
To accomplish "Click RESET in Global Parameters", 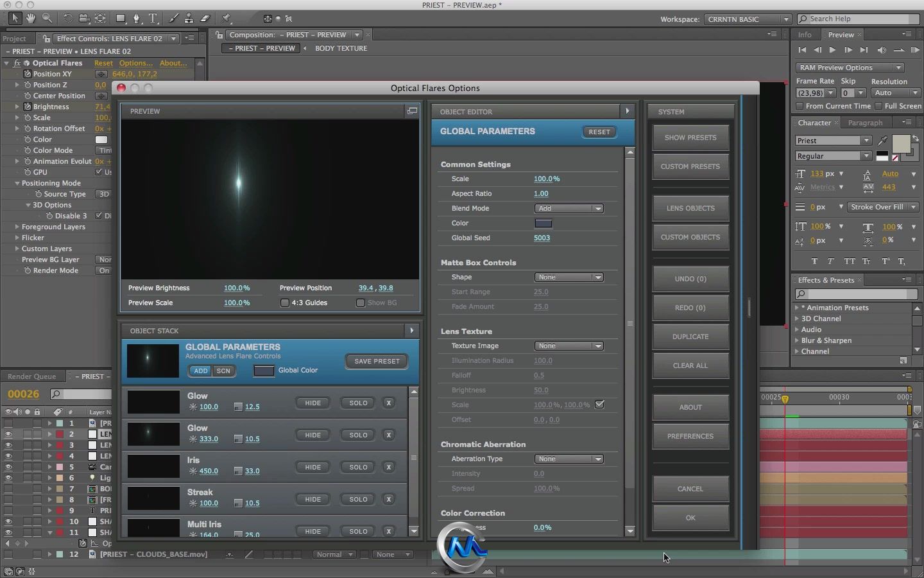I will click(599, 132).
